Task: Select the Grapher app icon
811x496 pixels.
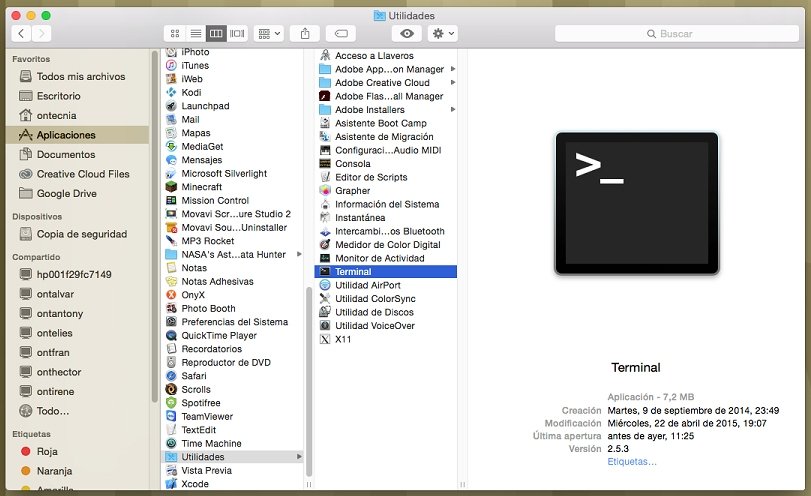Action: coord(325,190)
